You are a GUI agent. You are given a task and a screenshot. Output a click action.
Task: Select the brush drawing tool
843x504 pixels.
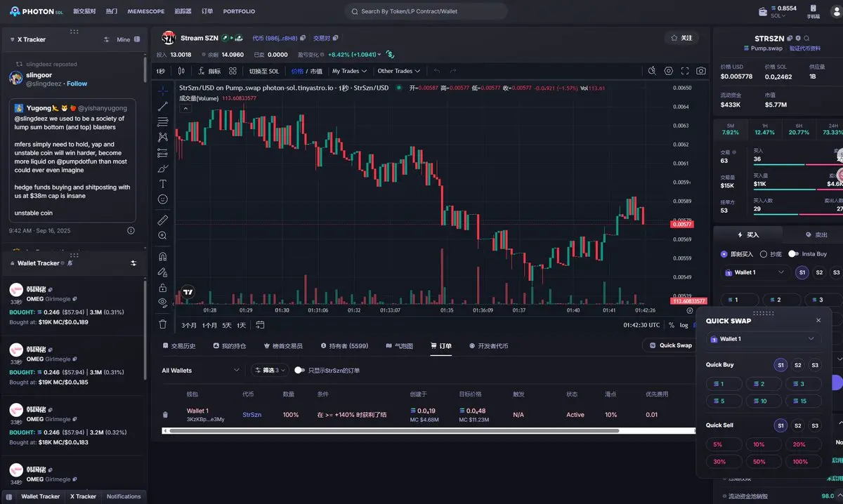pyautogui.click(x=163, y=168)
